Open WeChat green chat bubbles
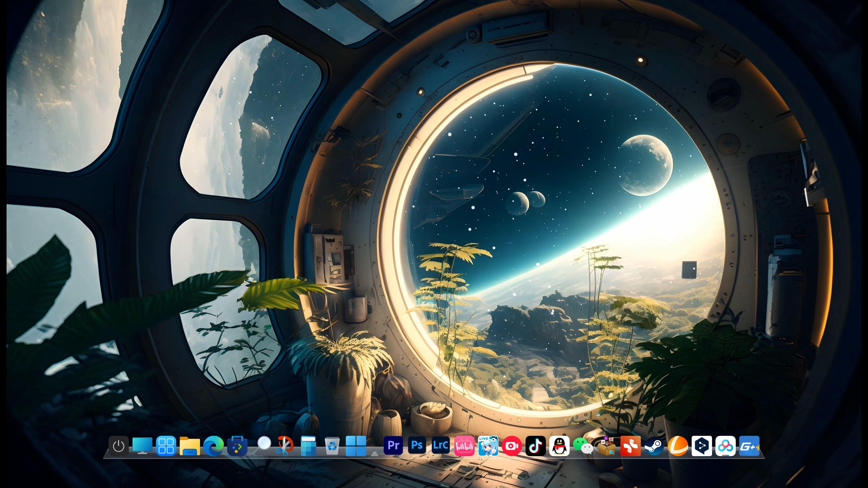The height and width of the screenshot is (488, 868). click(583, 446)
